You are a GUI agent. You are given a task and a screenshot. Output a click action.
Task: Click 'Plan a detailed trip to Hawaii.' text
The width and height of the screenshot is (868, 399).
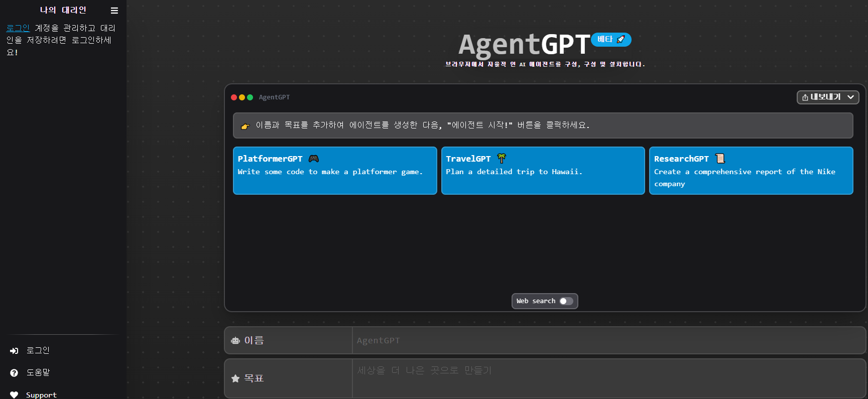(x=514, y=172)
